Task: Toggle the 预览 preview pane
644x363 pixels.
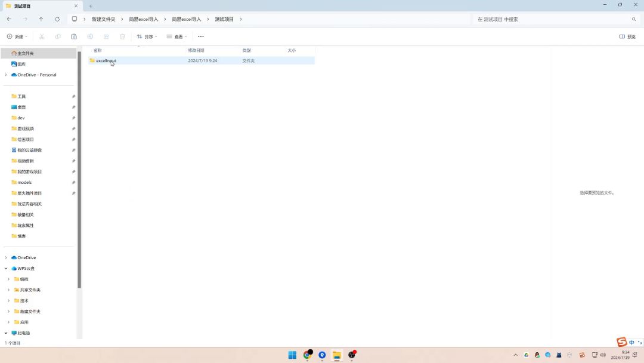Action: pos(627,36)
